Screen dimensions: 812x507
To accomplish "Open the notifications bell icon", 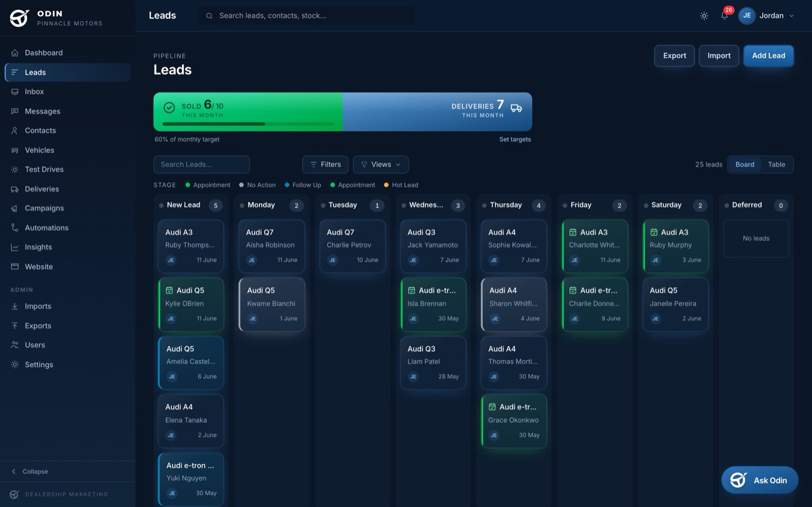I will (724, 16).
